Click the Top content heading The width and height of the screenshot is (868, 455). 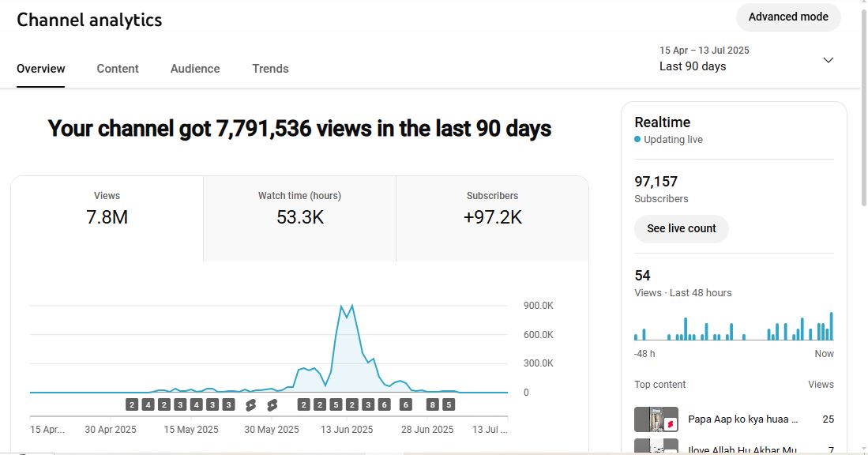click(659, 384)
